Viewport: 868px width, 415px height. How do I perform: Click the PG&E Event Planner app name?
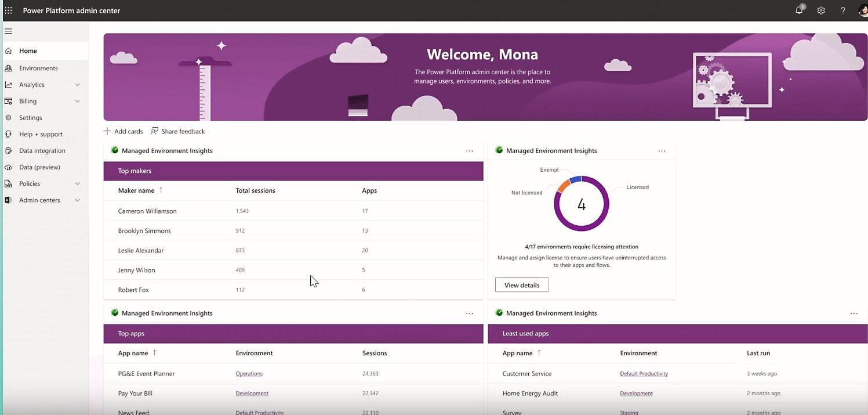pos(146,374)
